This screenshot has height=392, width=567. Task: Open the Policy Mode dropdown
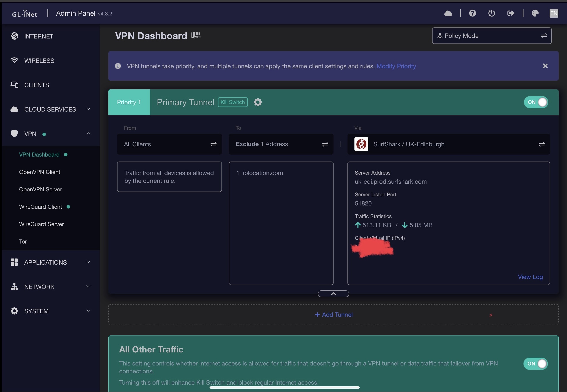click(492, 36)
